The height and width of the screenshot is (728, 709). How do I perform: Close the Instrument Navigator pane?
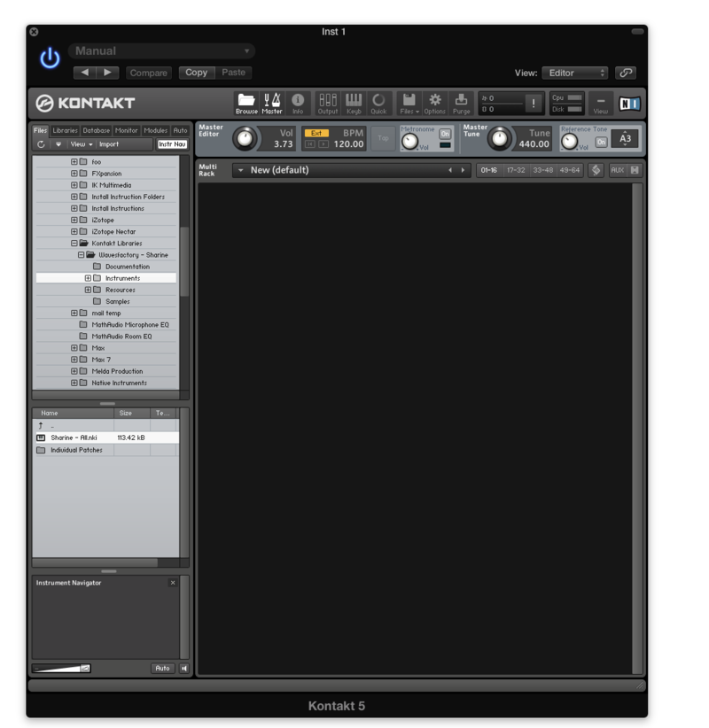173,583
